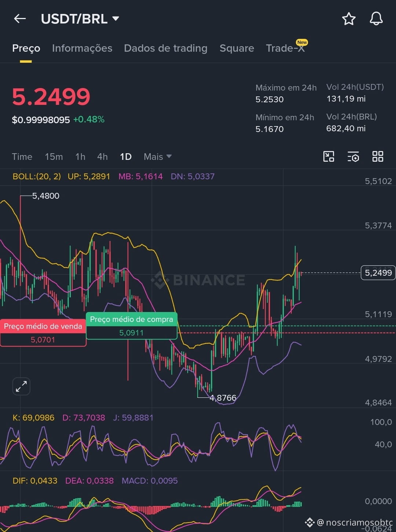
Task: Open price alerts via bell icon
Action: tap(376, 18)
